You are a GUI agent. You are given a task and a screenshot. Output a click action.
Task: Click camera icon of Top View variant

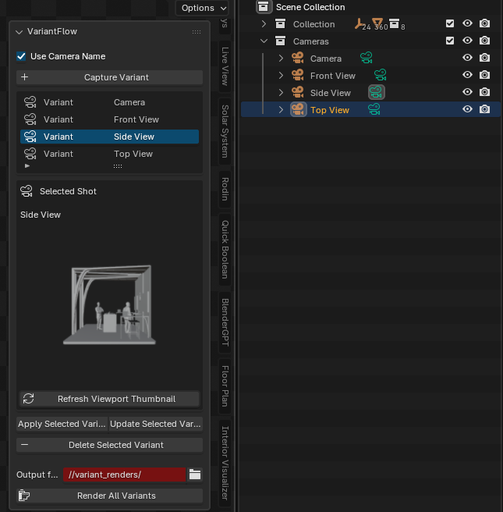[x=30, y=154]
